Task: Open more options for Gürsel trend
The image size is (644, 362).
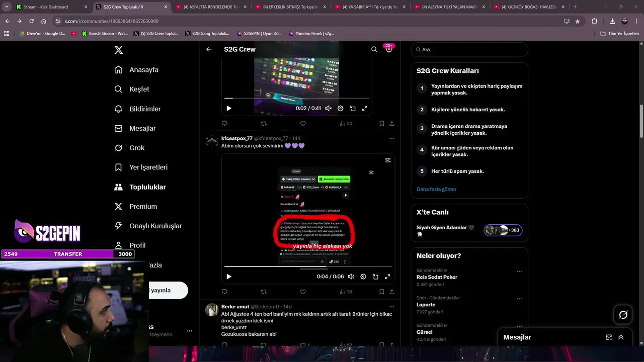Action: [519, 326]
